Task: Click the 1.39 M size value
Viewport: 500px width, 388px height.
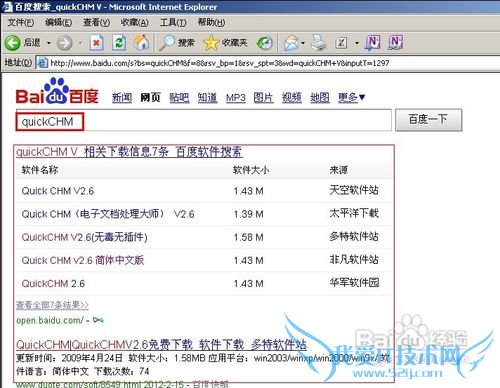Action: click(248, 214)
